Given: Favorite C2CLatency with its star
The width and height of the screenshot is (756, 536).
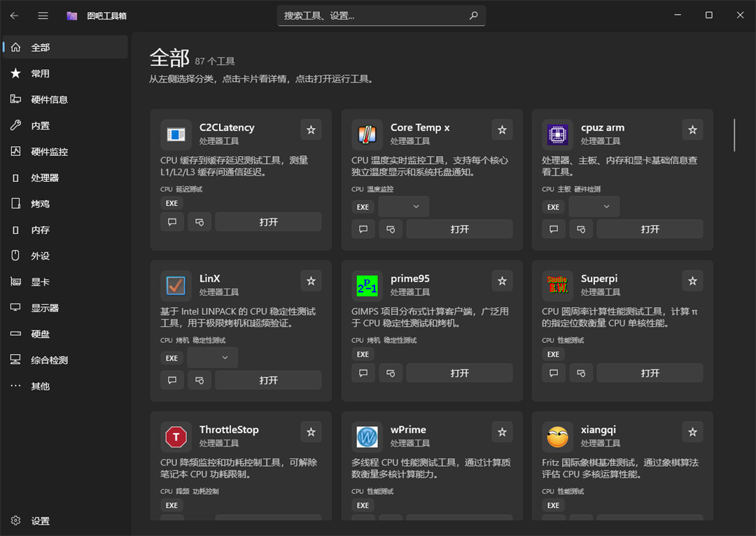Looking at the screenshot, I should click(x=311, y=129).
